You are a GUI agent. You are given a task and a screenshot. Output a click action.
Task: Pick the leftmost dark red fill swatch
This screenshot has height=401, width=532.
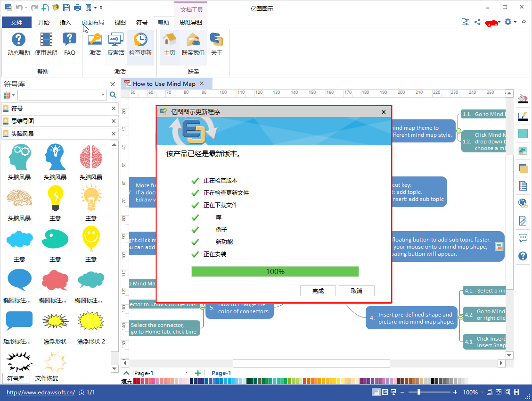[x=135, y=381]
